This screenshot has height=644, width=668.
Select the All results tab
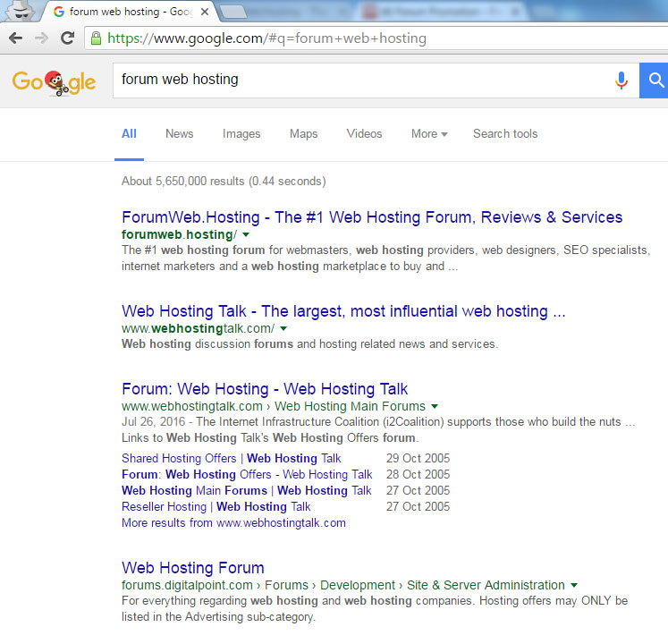point(129,134)
